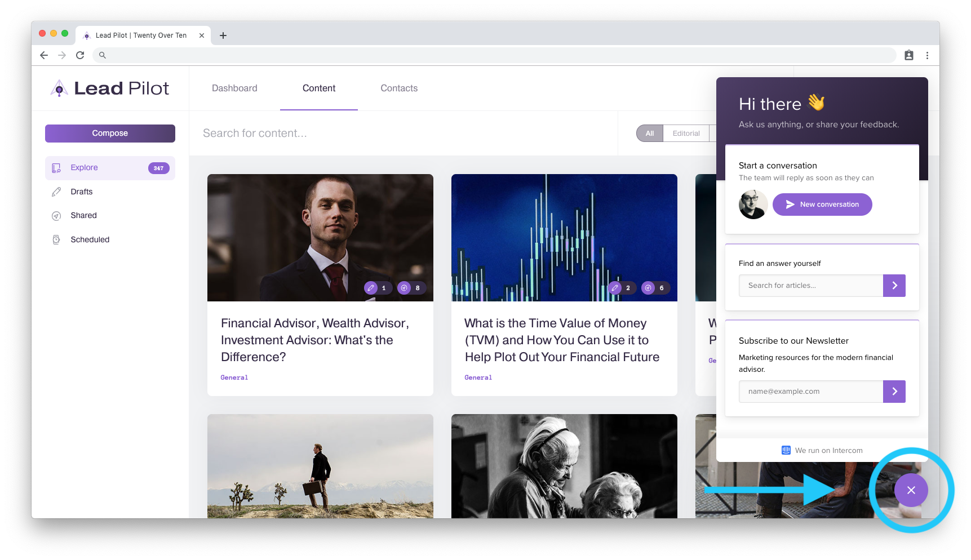Open the browser three-dot menu

pyautogui.click(x=927, y=55)
